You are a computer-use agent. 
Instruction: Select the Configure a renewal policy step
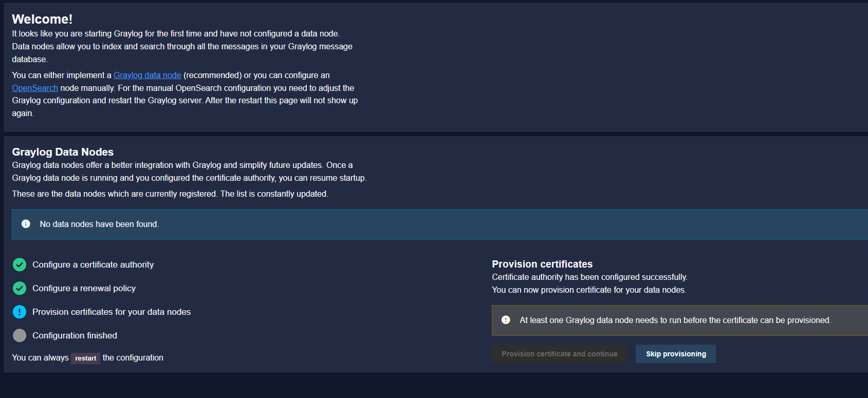(84, 288)
